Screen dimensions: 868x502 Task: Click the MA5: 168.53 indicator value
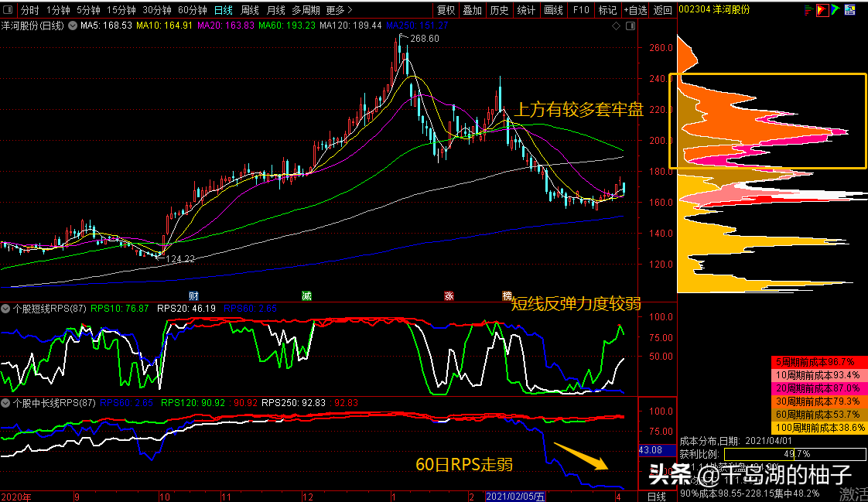pyautogui.click(x=106, y=26)
